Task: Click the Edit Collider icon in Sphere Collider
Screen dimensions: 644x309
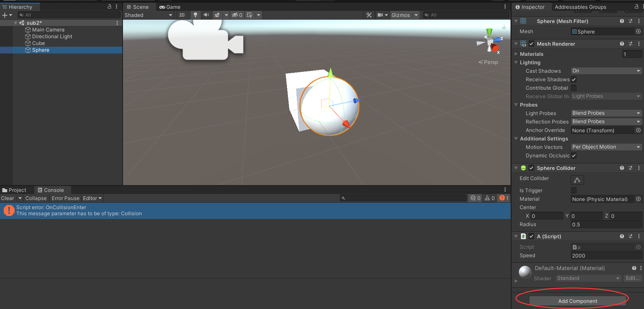Action: [577, 180]
